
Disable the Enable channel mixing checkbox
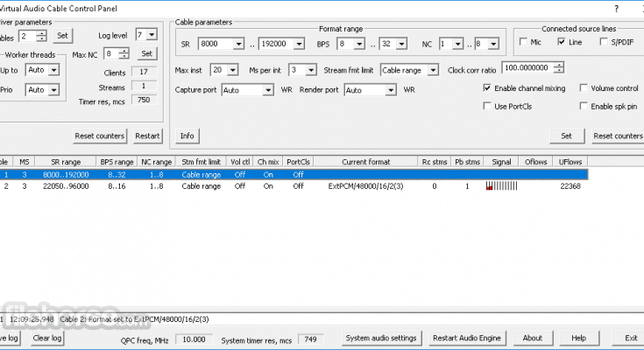(487, 88)
